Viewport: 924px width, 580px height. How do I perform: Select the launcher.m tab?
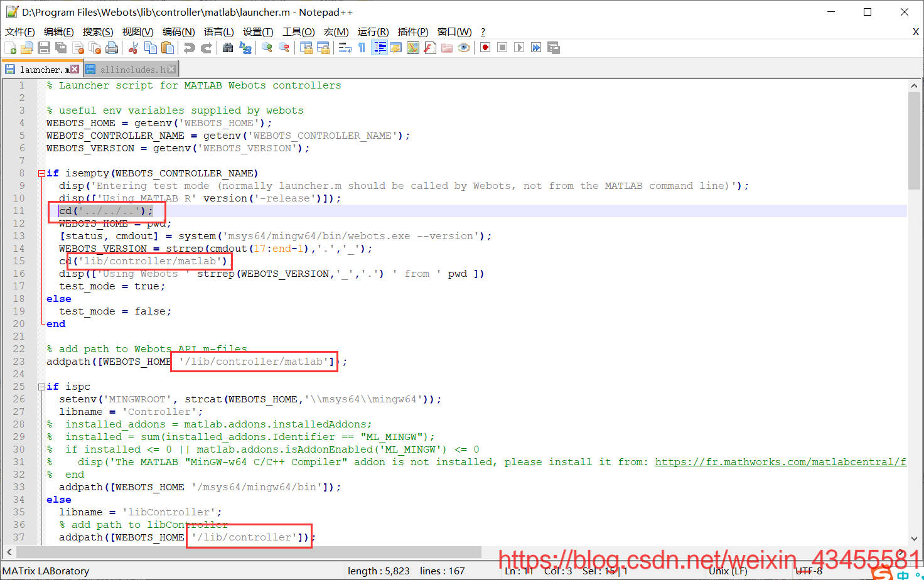(44, 69)
